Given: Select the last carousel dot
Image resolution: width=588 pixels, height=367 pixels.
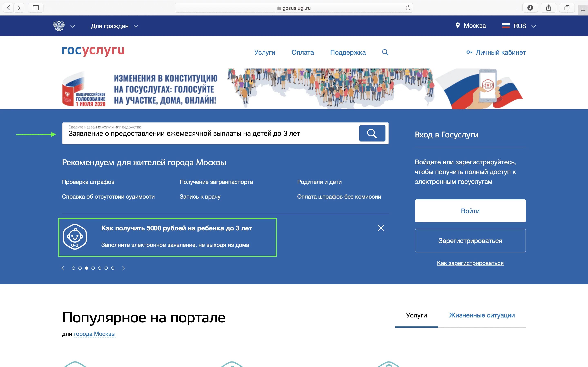Looking at the screenshot, I should 113,268.
